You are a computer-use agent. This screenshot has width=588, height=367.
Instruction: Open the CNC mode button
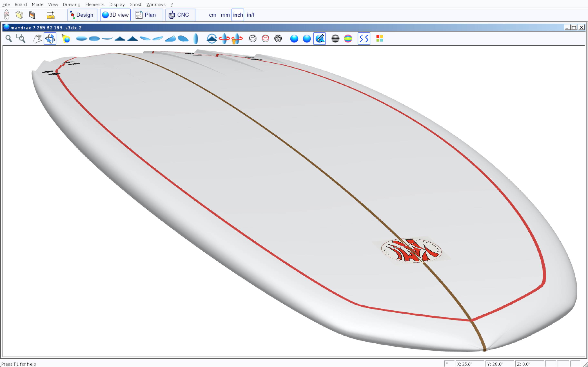click(180, 15)
